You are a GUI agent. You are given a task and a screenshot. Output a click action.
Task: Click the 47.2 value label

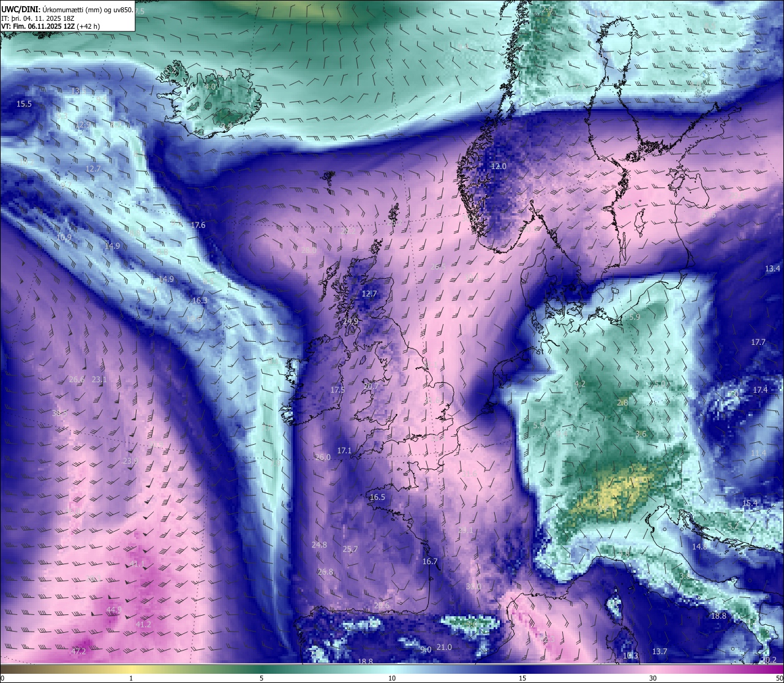coord(78,652)
